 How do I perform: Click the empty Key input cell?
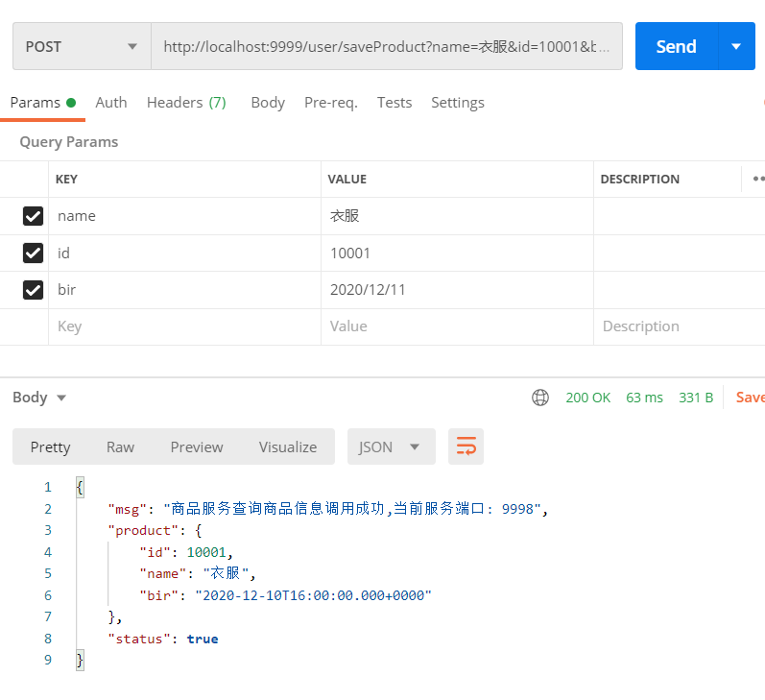184,326
